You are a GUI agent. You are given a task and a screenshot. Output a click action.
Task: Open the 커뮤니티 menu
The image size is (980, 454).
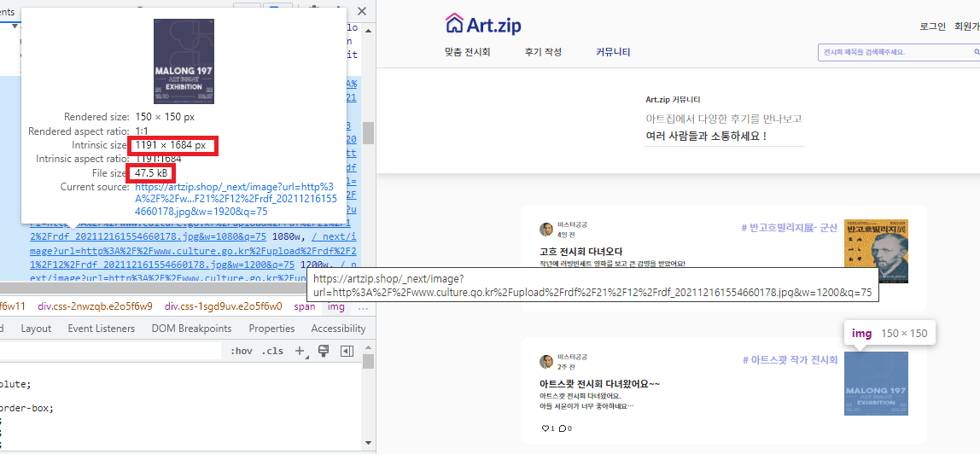click(613, 52)
